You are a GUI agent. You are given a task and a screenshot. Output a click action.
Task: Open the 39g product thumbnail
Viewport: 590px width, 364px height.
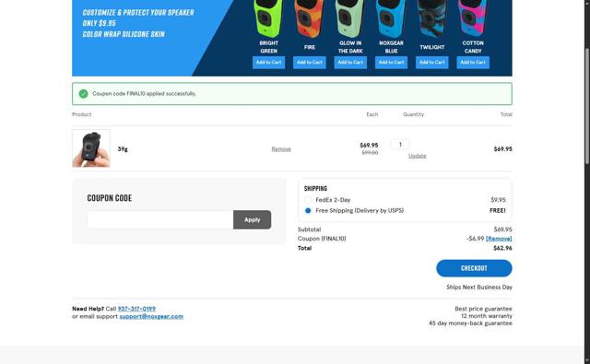pos(91,148)
